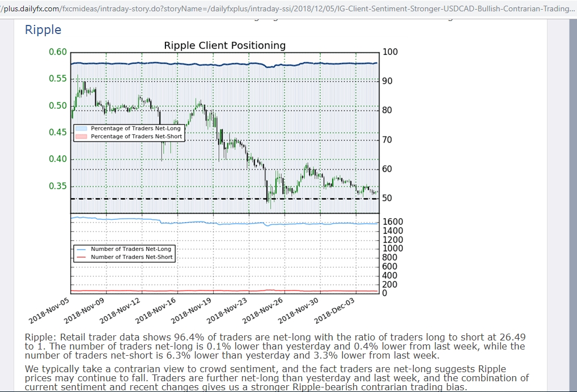Click the 80 percentage axis value
The height and width of the screenshot is (392, 577).
(387, 110)
